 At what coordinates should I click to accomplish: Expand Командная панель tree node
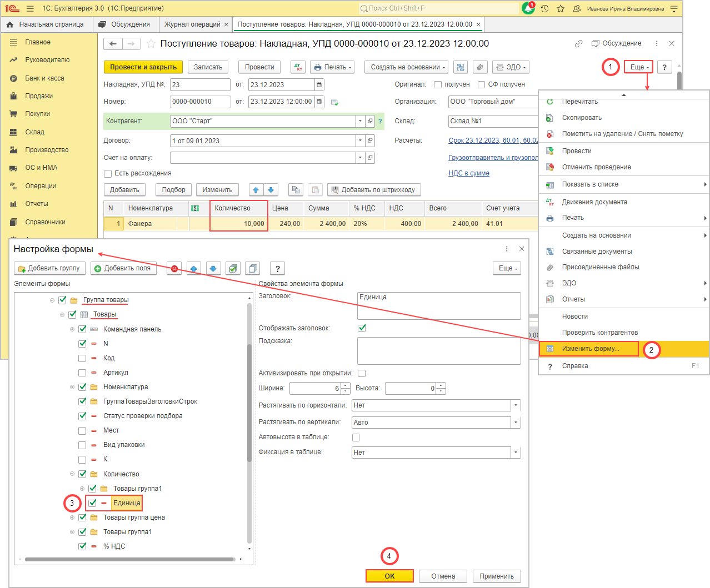click(72, 329)
